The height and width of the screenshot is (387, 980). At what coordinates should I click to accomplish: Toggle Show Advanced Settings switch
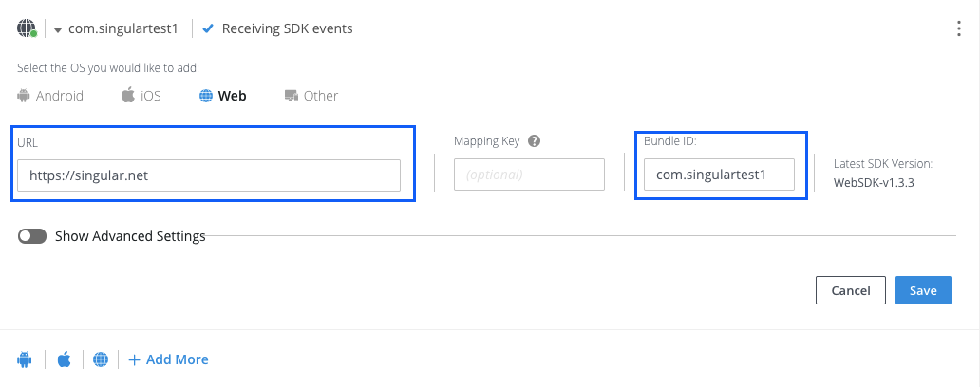(x=32, y=236)
